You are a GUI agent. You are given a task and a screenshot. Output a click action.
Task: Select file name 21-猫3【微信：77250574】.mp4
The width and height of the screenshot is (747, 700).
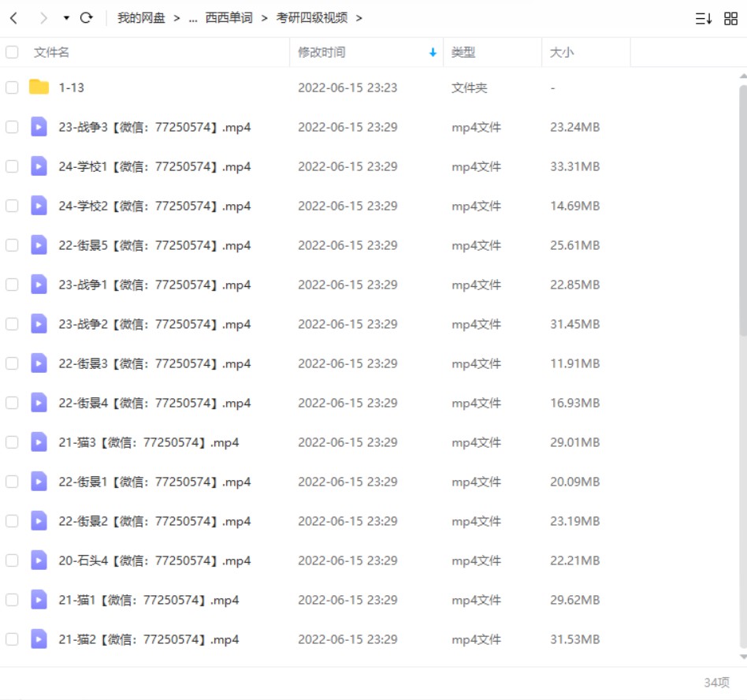pos(149,443)
